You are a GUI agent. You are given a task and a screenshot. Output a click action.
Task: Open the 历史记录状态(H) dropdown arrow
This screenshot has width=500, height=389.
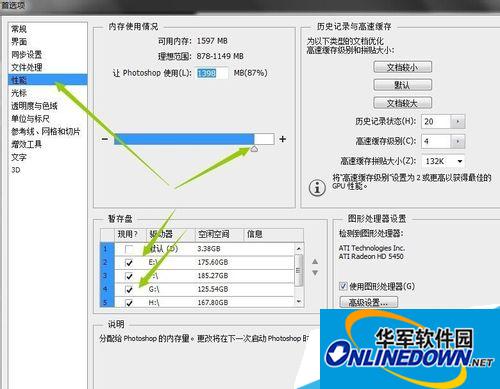[458, 121]
